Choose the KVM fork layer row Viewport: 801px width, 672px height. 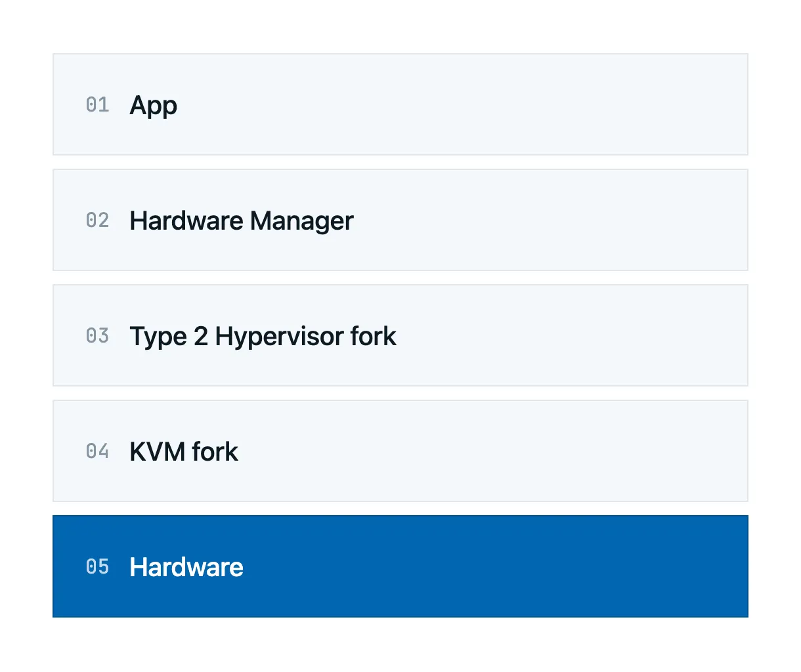pos(401,451)
